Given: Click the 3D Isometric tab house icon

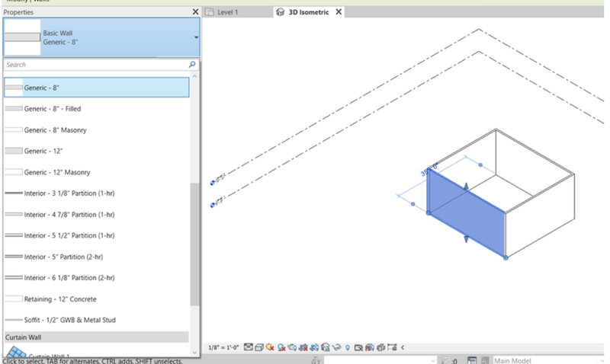Looking at the screenshot, I should point(280,12).
